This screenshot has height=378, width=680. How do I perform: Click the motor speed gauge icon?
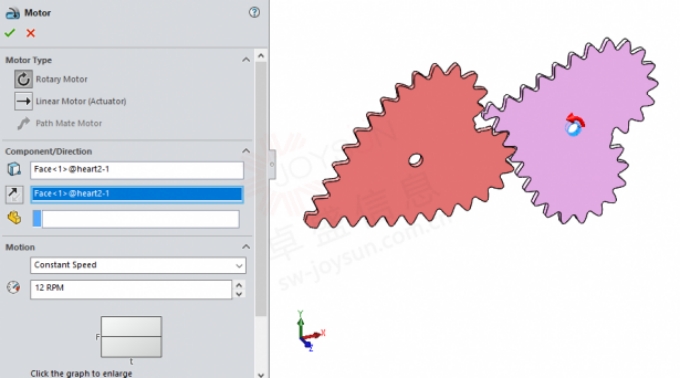click(13, 287)
